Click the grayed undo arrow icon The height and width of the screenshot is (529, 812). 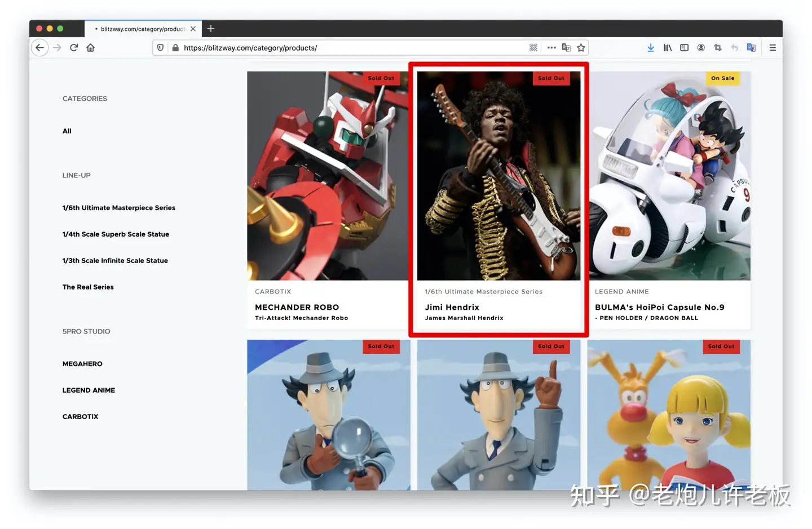pyautogui.click(x=734, y=48)
